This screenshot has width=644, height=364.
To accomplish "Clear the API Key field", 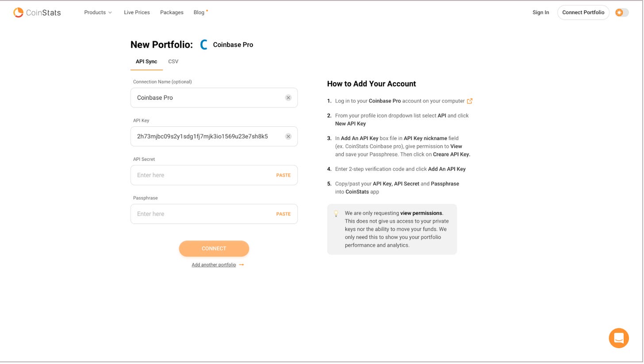I will (x=288, y=136).
